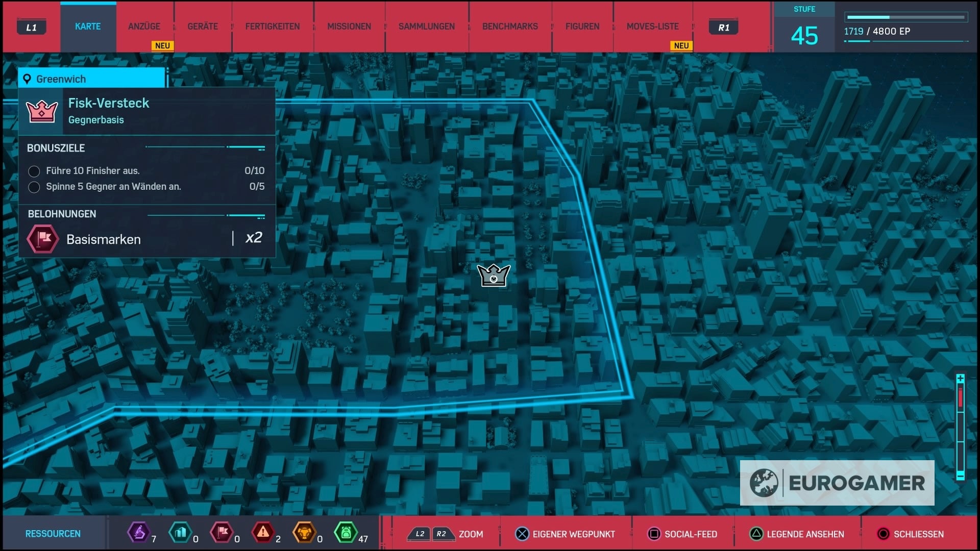Click the triangle button icon for legend

pos(756,534)
